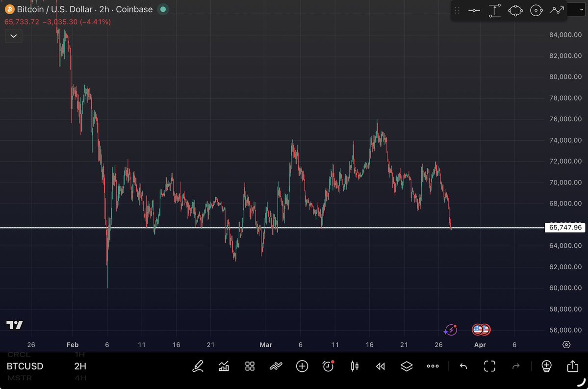
Task: Click the compare lines icon
Action: (x=276, y=366)
